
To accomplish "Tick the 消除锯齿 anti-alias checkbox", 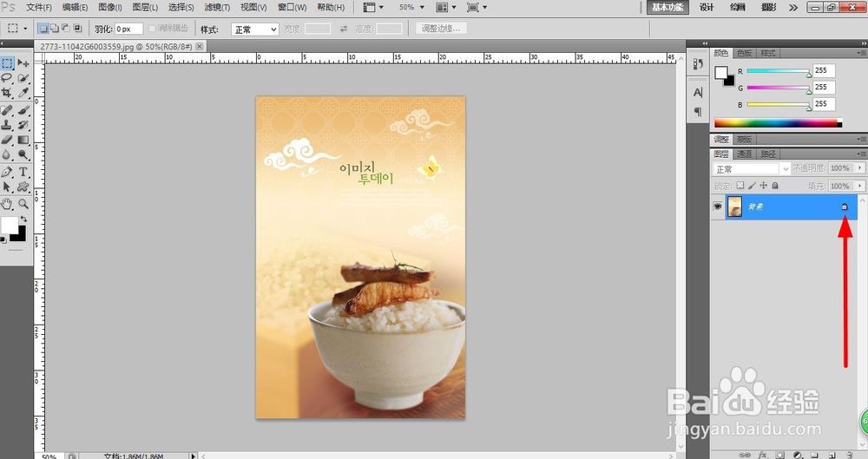I will point(152,29).
